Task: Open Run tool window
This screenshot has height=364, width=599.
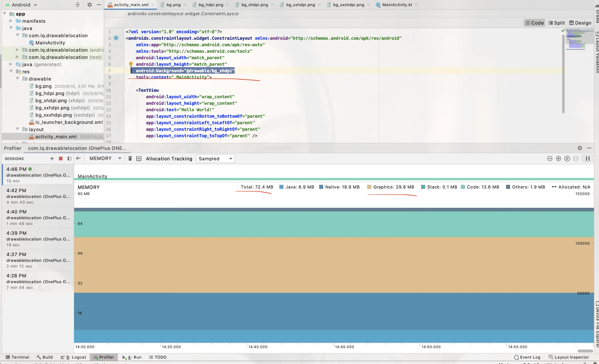Action: tap(132, 357)
